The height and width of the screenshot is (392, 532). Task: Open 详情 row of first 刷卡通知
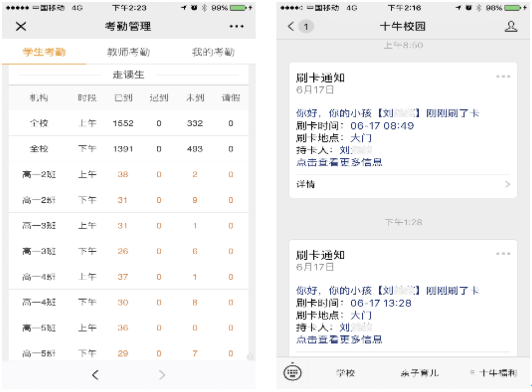tap(403, 184)
